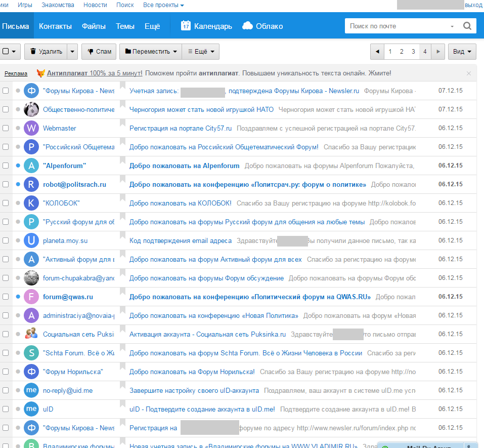The width and height of the screenshot is (484, 448).
Task: Mark selection as Спам
Action: [x=99, y=52]
